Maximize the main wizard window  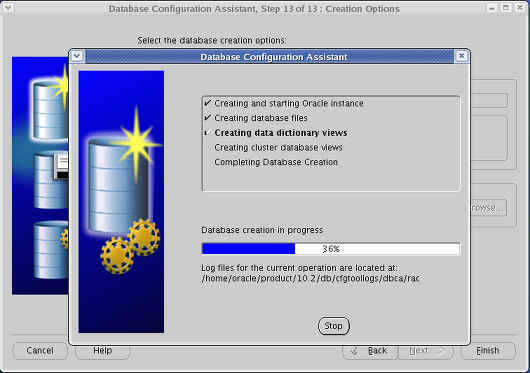point(506,7)
